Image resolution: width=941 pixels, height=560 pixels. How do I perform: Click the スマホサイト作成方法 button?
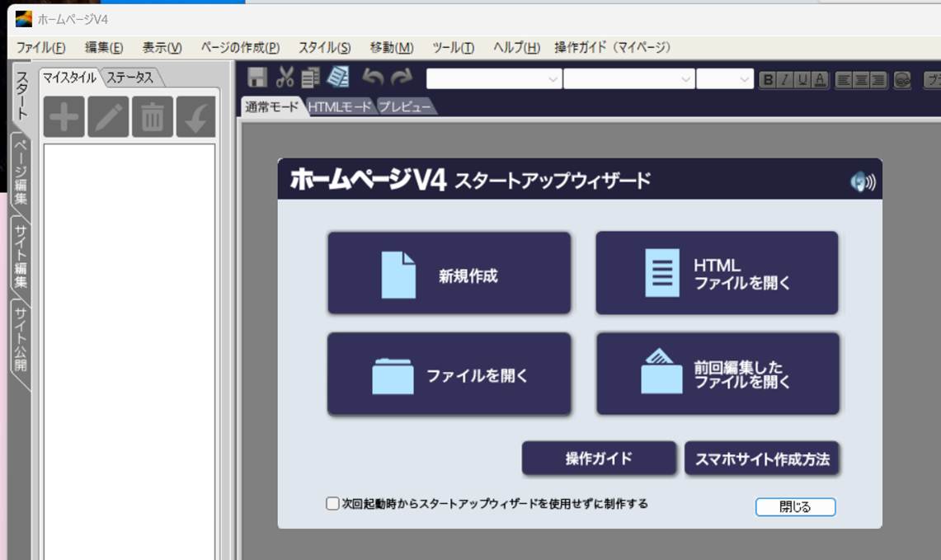pos(761,459)
